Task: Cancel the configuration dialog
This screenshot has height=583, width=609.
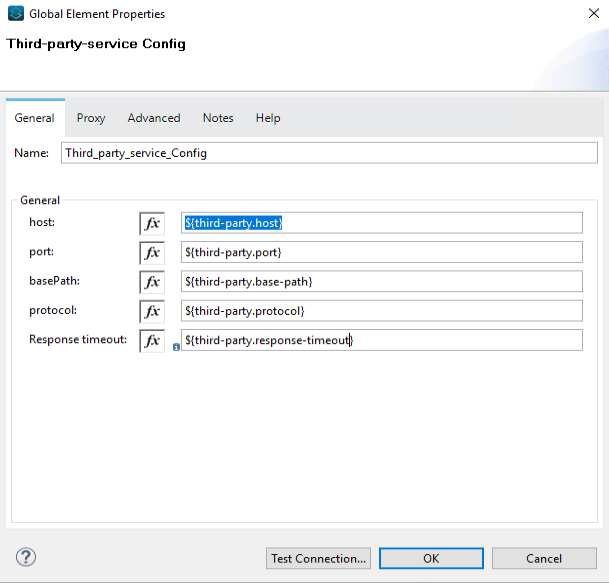Action: tap(544, 558)
